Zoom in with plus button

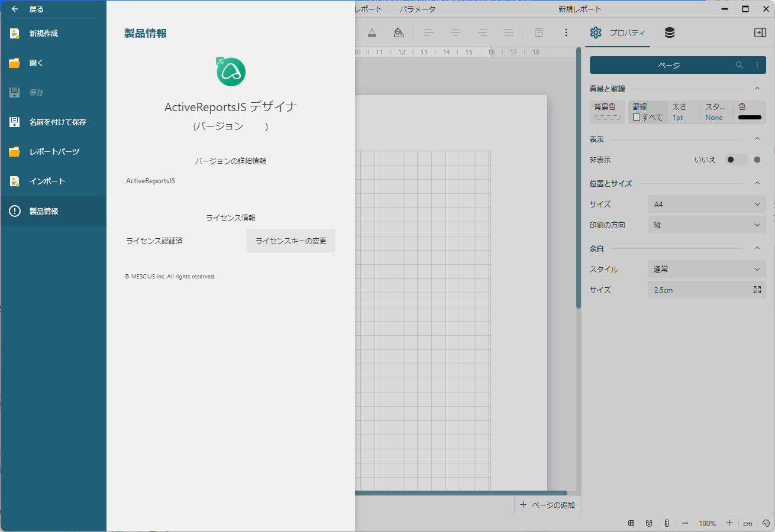pyautogui.click(x=729, y=523)
